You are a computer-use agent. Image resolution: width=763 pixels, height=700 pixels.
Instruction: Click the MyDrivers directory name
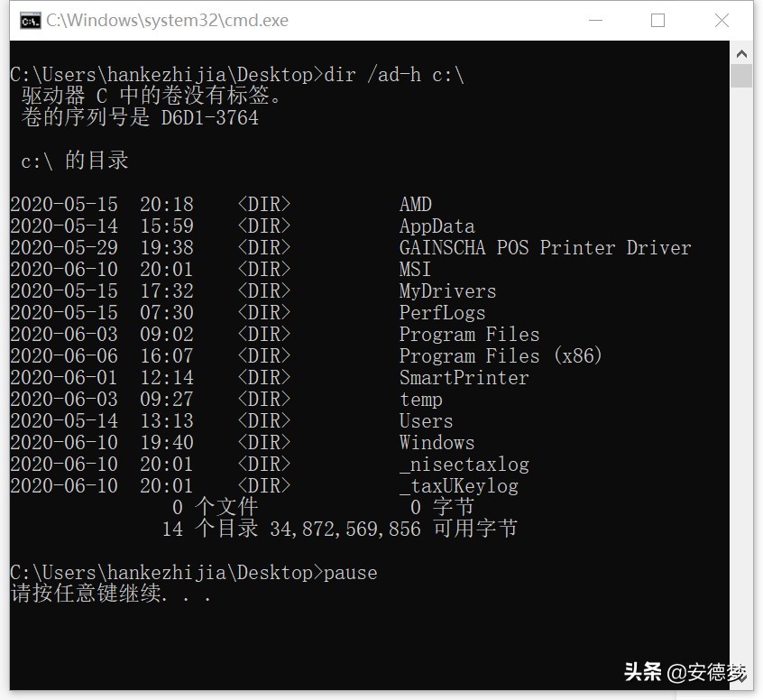tap(447, 291)
